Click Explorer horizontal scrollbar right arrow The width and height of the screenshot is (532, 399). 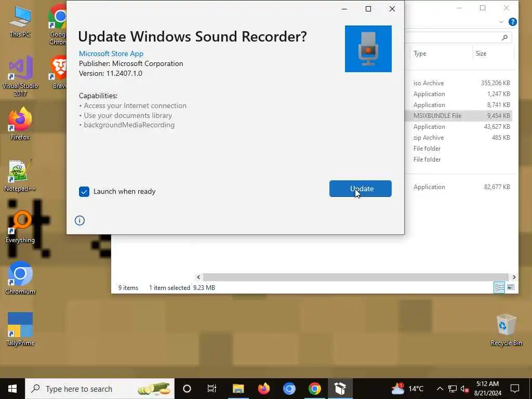(x=514, y=277)
